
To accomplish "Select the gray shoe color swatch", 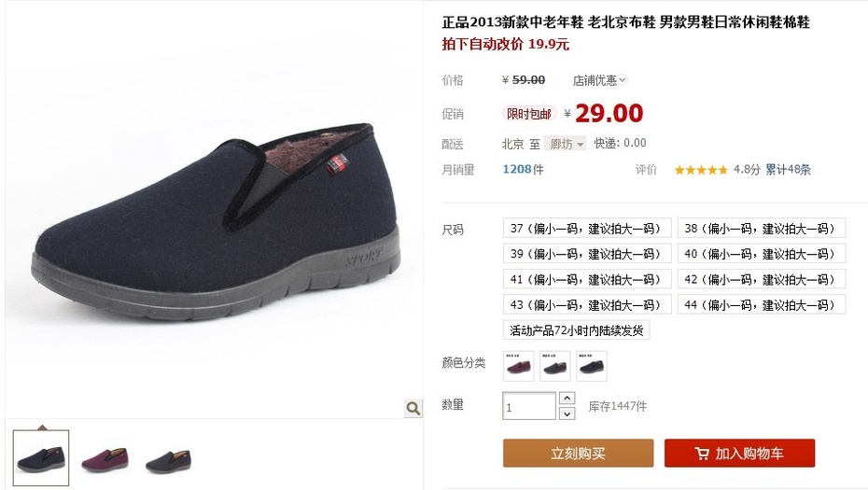I will pyautogui.click(x=555, y=366).
